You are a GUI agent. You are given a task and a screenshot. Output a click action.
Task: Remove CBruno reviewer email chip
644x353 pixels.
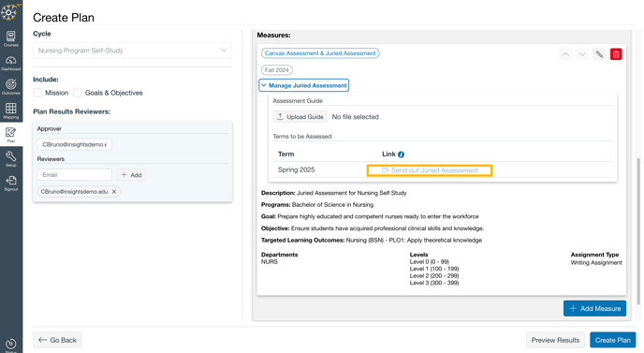point(114,192)
